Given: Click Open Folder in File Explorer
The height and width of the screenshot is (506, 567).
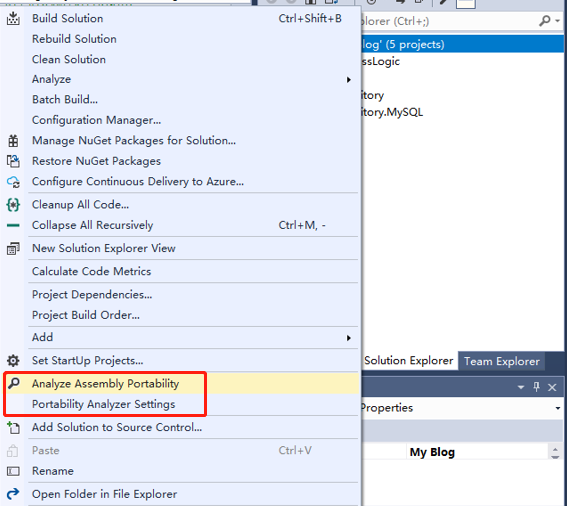Looking at the screenshot, I should pos(181,494).
